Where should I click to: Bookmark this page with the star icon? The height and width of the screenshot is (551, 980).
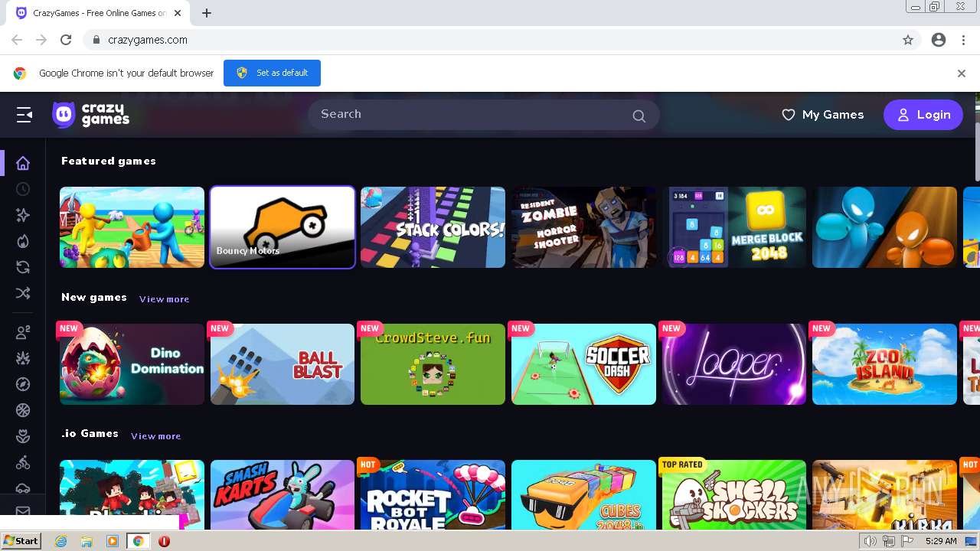pos(908,40)
